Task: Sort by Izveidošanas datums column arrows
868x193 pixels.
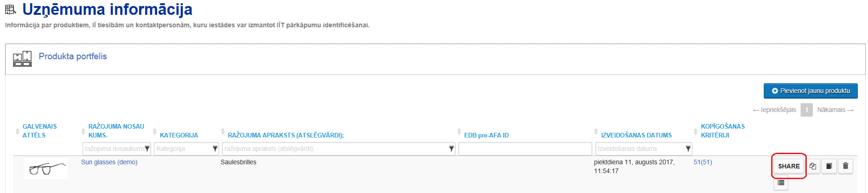Action: pos(596,131)
